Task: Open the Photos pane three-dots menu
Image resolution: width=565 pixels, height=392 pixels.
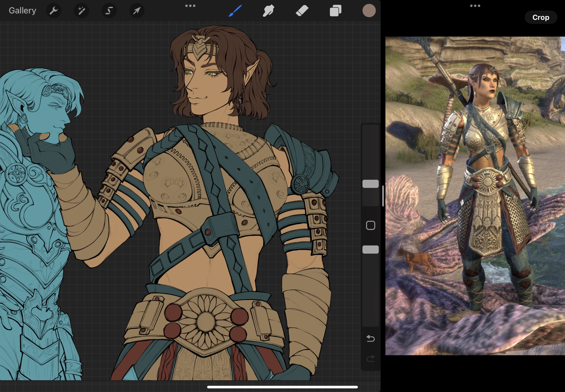Action: point(475,6)
